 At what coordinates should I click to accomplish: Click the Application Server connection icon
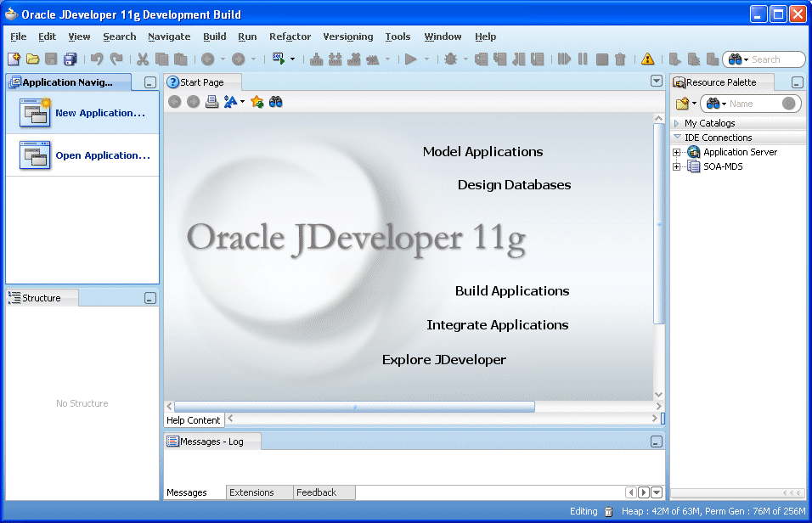coord(693,152)
